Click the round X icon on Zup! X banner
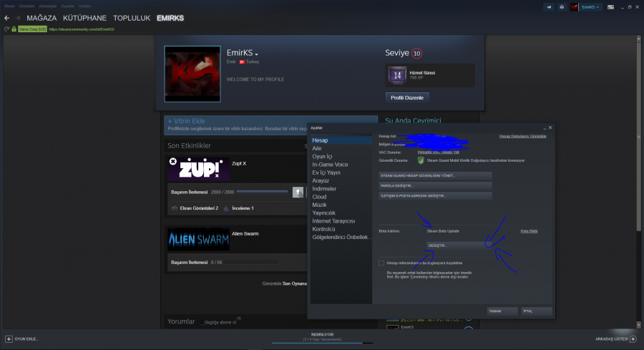This screenshot has width=644, height=350. tap(173, 162)
